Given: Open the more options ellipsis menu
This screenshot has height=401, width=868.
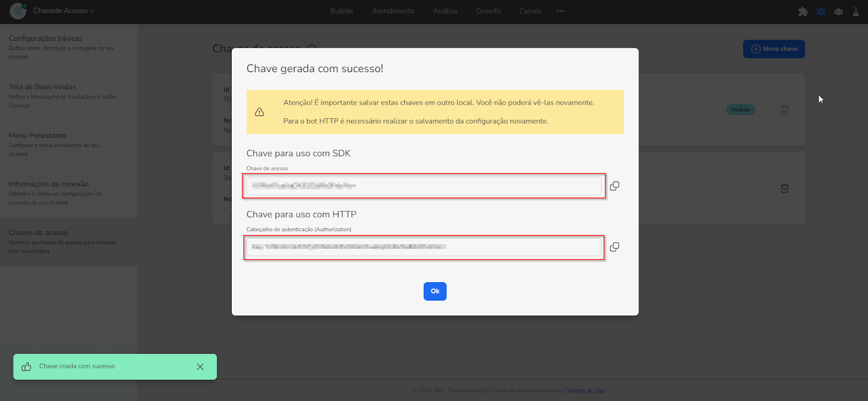Looking at the screenshot, I should (560, 11).
